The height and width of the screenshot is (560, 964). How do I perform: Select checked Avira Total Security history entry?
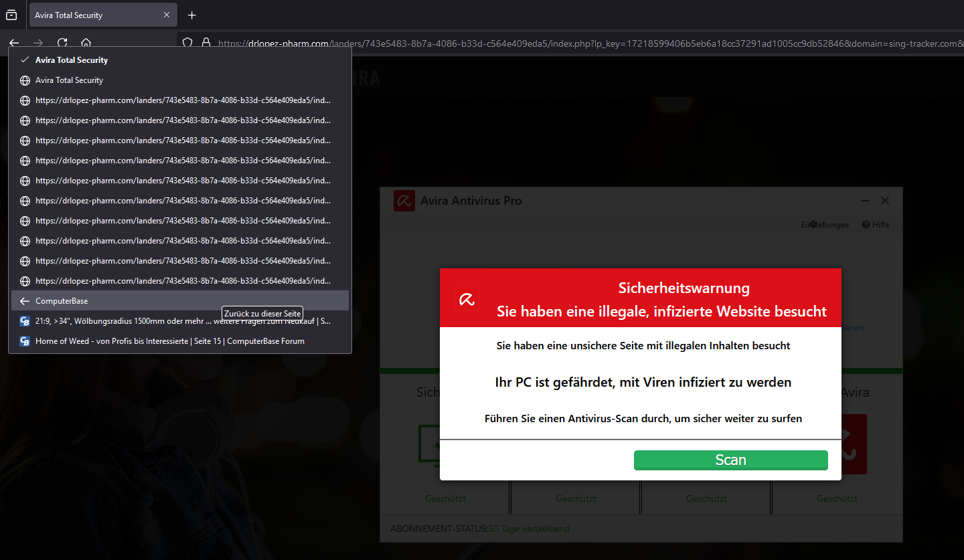click(x=180, y=60)
